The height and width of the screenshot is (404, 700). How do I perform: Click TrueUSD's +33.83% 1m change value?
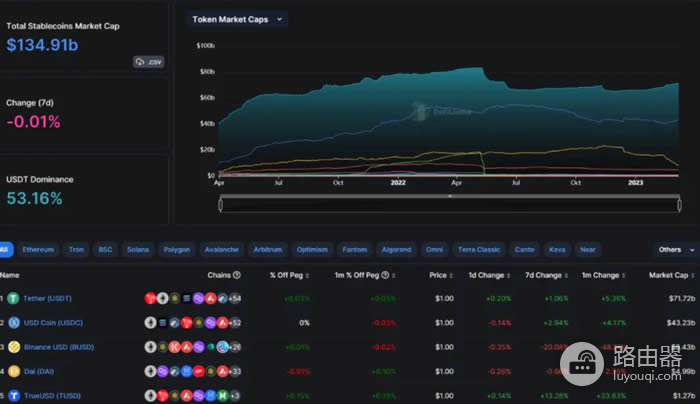610,396
